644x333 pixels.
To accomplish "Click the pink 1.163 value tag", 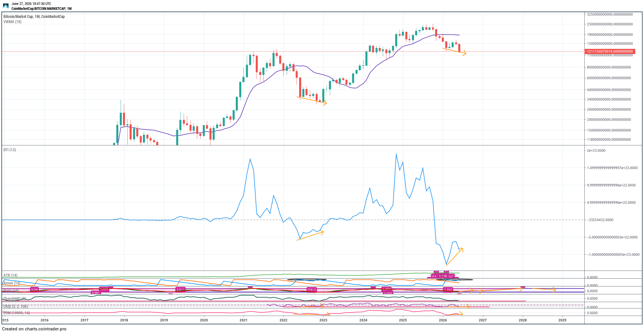I will click(x=448, y=289).
